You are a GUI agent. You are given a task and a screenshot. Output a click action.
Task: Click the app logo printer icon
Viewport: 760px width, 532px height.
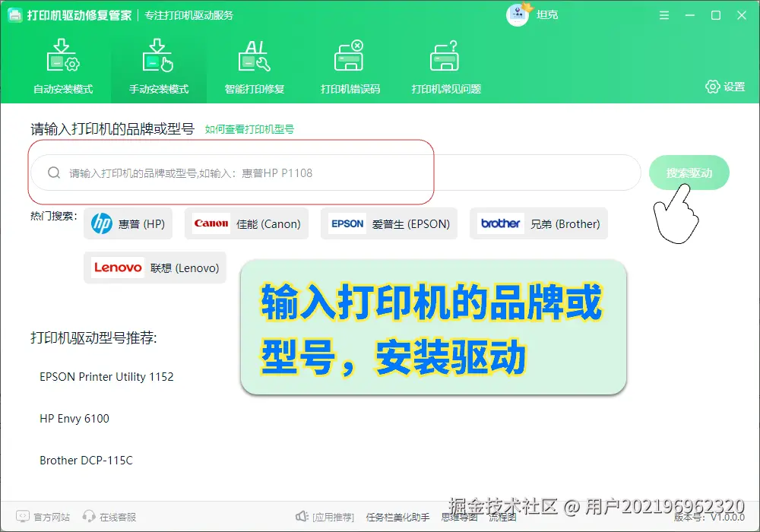[15, 15]
